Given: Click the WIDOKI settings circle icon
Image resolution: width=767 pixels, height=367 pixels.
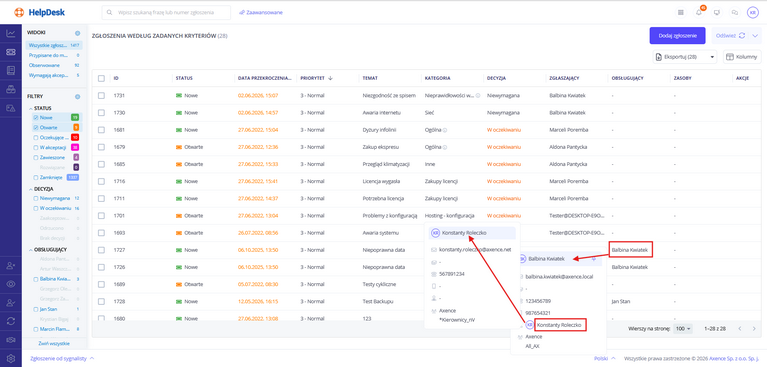Looking at the screenshot, I should (x=77, y=33).
